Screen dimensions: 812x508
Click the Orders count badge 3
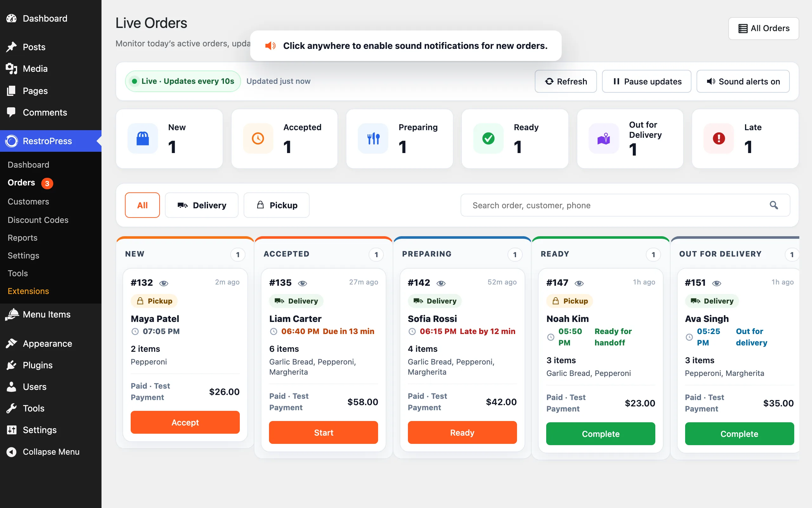47,183
